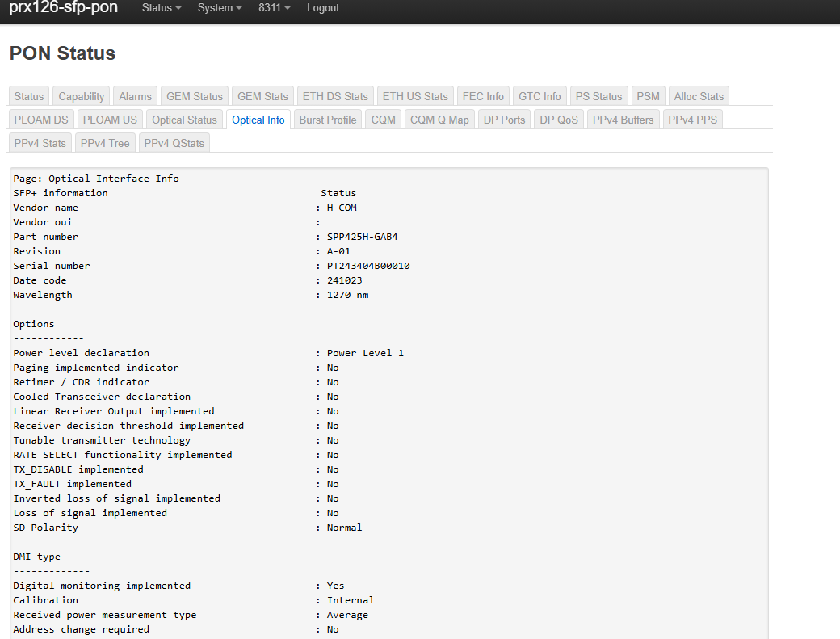The width and height of the screenshot is (840, 639).
Task: Select the GTC Info tab
Action: click(540, 96)
